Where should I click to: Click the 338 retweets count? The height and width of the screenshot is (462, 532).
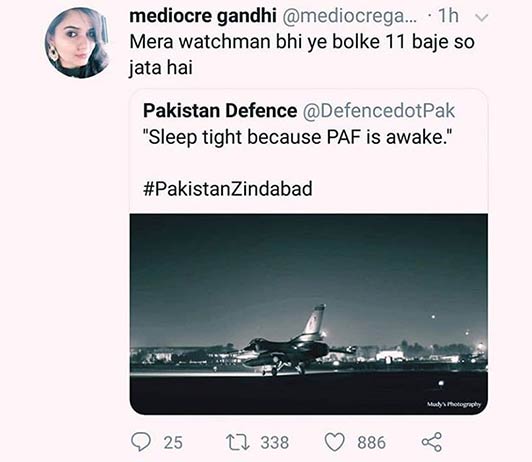[274, 443]
